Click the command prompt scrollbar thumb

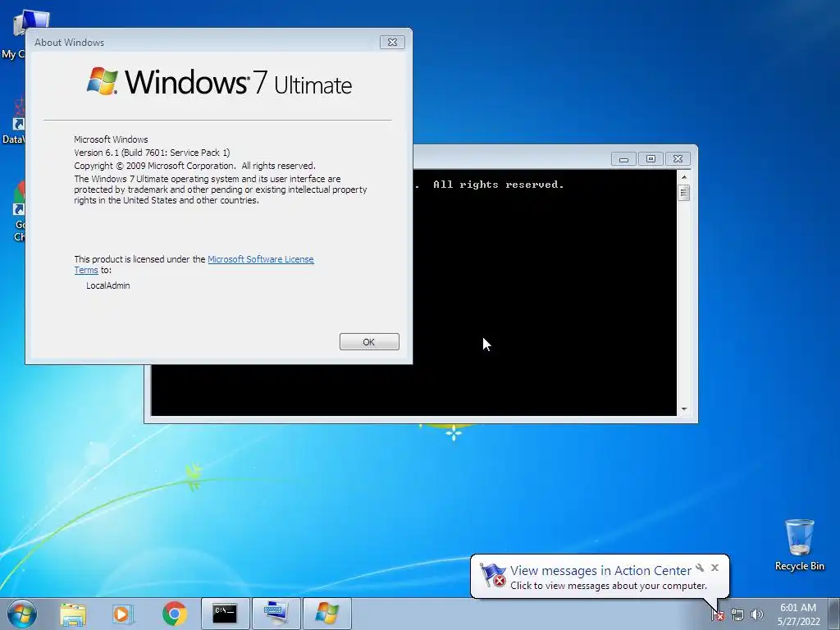[x=683, y=192]
